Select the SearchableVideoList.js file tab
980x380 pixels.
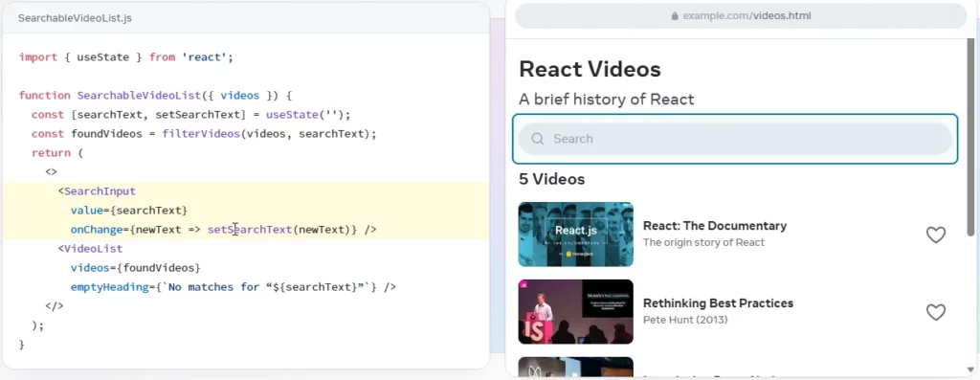click(x=75, y=18)
